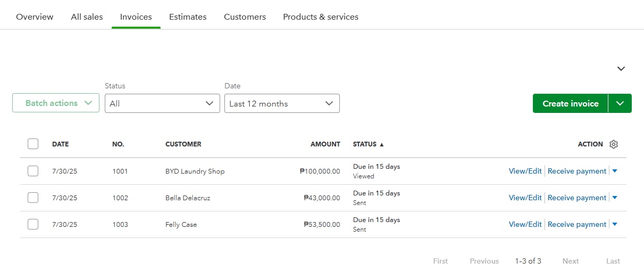Image resolution: width=644 pixels, height=270 pixels.
Task: Click the Status column sort arrow
Action: click(381, 144)
